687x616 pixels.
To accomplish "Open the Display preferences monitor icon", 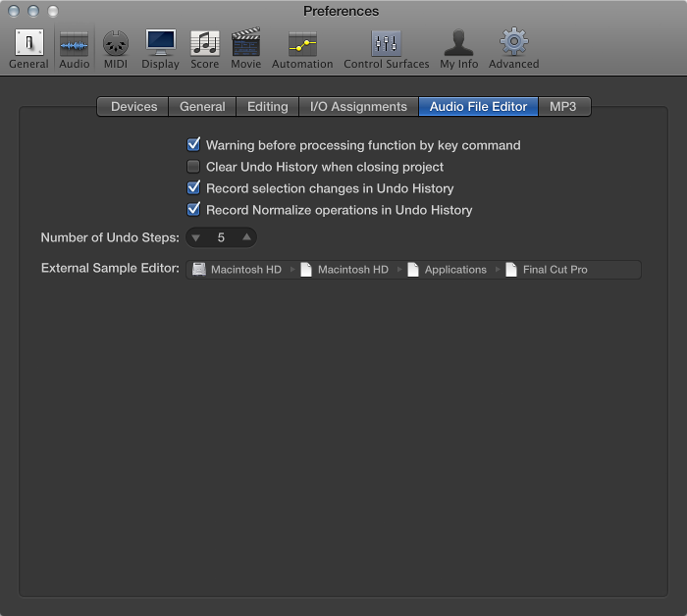I will 160,42.
